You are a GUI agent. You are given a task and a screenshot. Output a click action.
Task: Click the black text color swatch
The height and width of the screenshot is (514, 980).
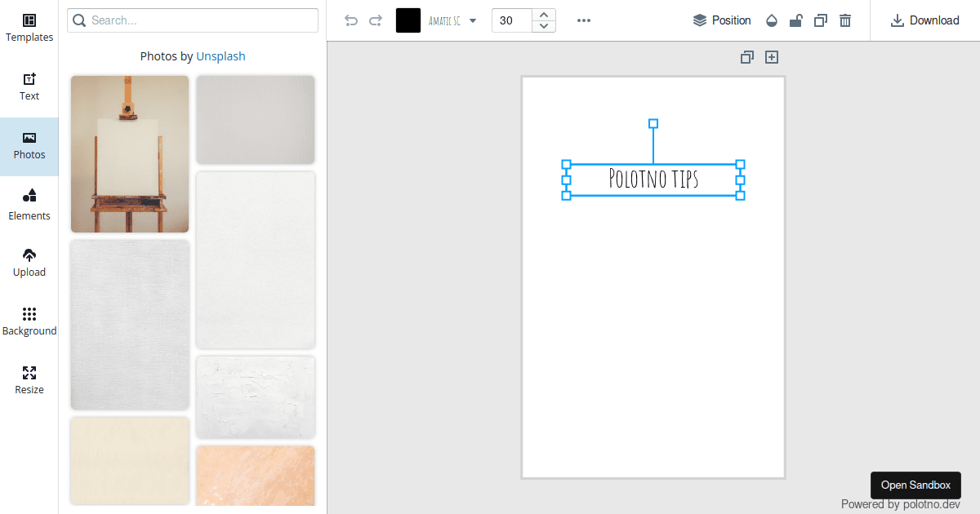point(408,20)
